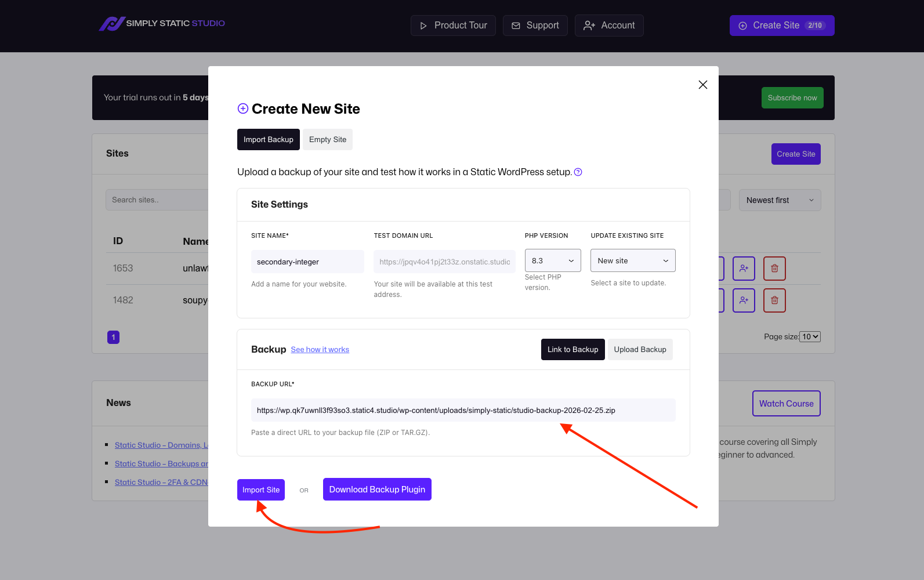Open the Update Existing Site dropdown
The height and width of the screenshot is (580, 924).
[x=633, y=260]
